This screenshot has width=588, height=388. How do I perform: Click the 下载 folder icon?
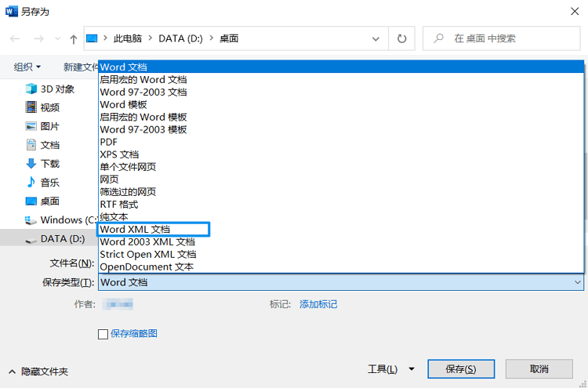pos(31,164)
